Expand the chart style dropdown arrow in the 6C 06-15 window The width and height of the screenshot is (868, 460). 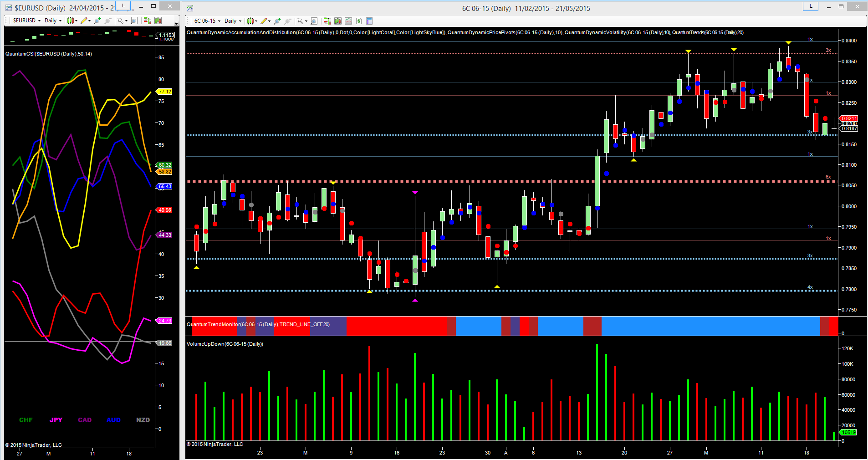pyautogui.click(x=256, y=21)
